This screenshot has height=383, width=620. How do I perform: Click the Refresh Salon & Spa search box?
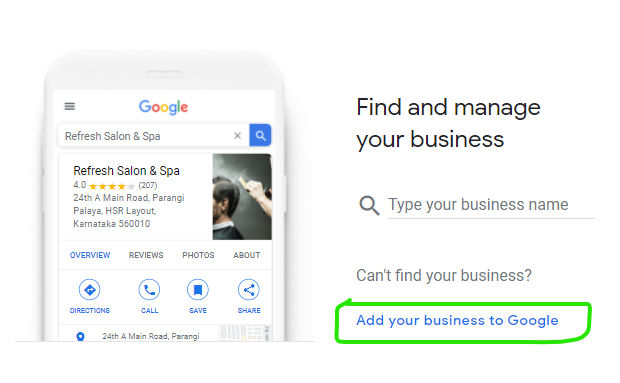click(x=153, y=136)
